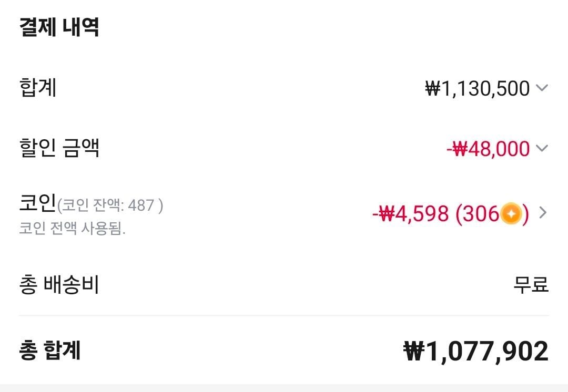The height and width of the screenshot is (392, 568).
Task: Tap the 코인 전액 사용됨 notice
Action: click(72, 229)
